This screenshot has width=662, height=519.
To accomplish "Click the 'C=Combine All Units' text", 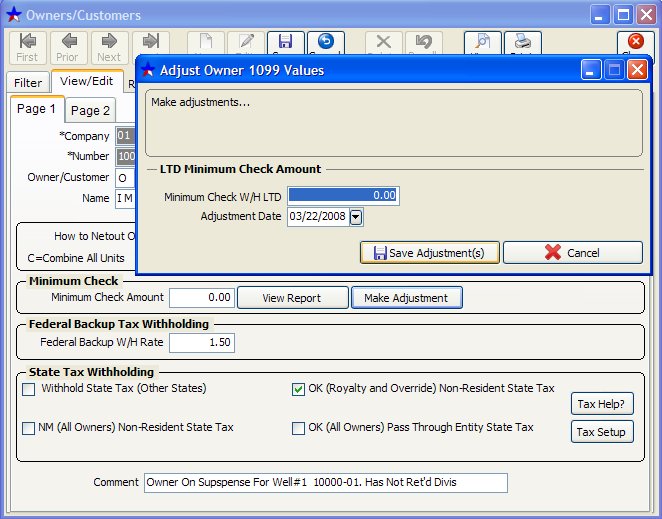I will click(76, 258).
